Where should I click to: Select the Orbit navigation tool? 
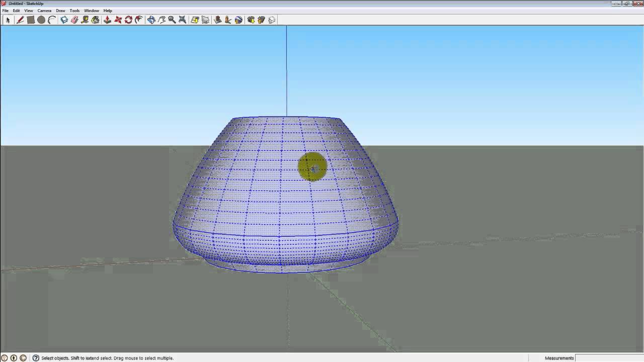151,20
